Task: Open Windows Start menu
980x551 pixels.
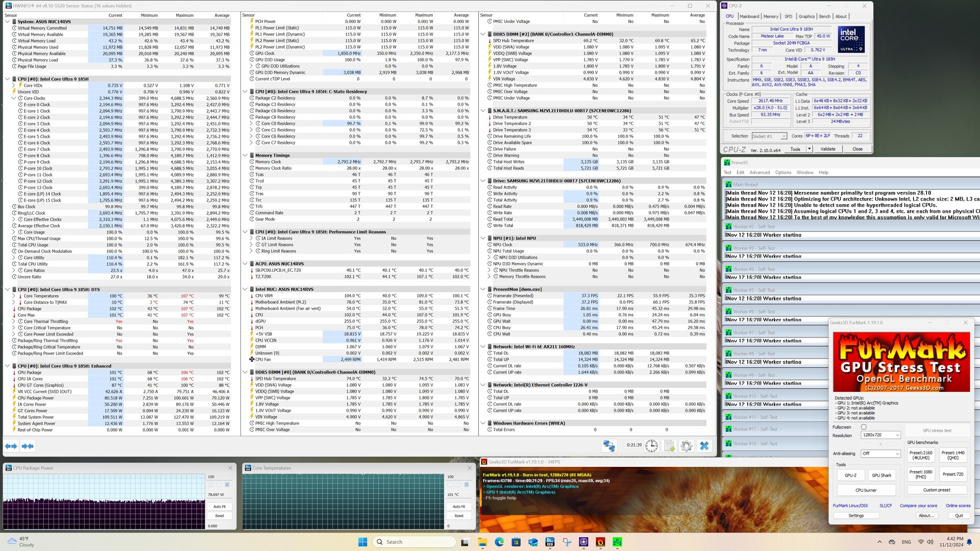Action: tap(363, 542)
